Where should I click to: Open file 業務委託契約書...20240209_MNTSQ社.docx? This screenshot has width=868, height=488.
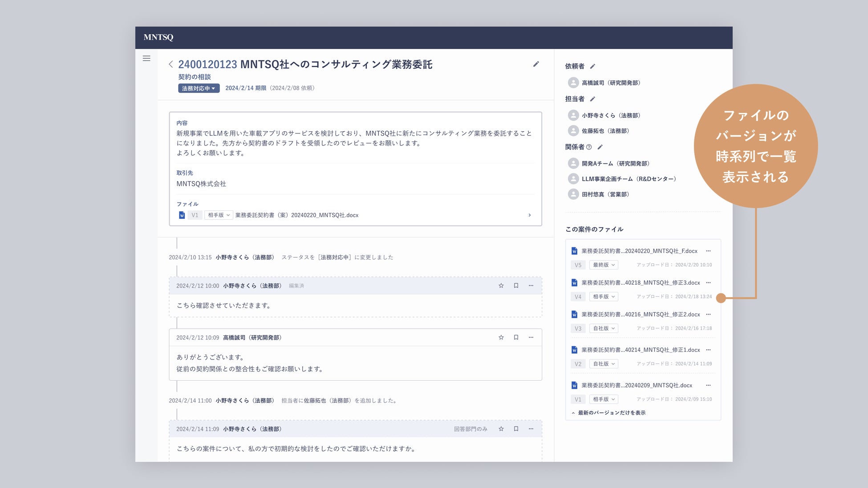click(637, 385)
